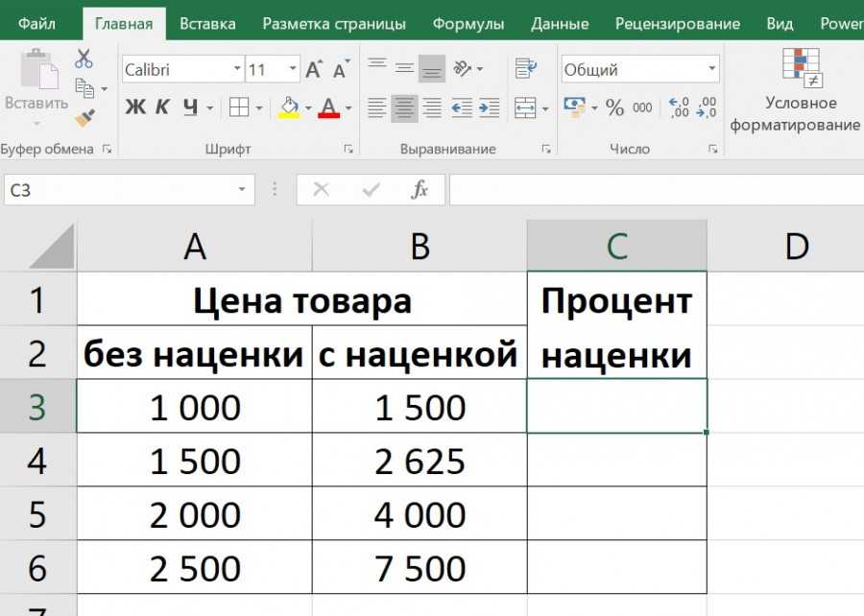Click the Increase Font Size icon
Screen dimensions: 864x616
tap(314, 70)
